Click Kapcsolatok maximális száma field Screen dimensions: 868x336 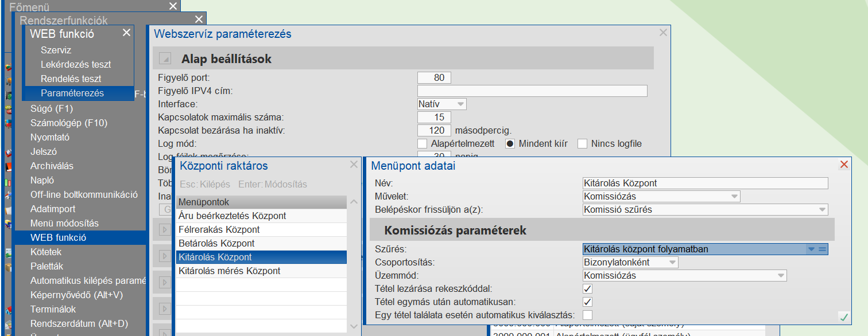point(435,117)
